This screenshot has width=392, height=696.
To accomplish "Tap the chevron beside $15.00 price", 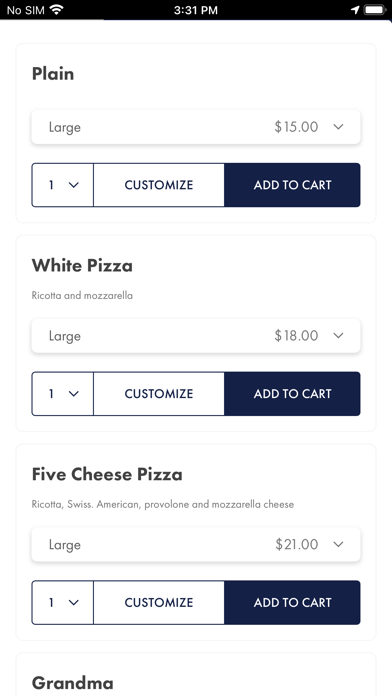I will [x=338, y=127].
